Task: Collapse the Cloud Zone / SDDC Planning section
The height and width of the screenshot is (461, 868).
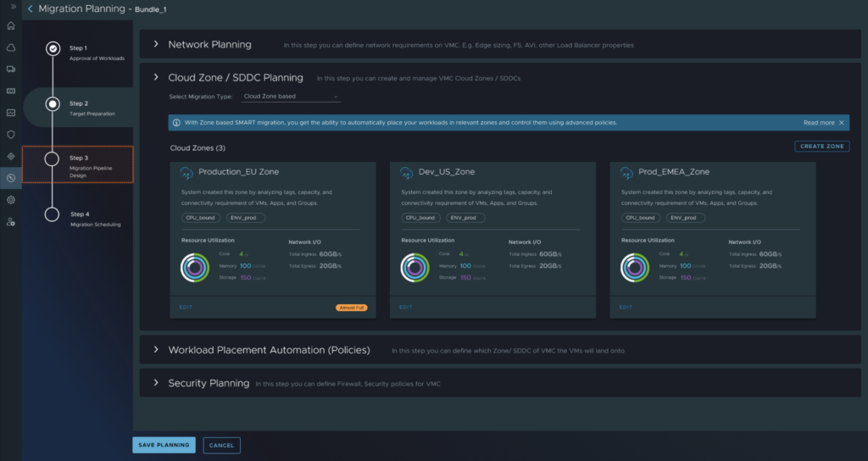Action: tap(156, 77)
